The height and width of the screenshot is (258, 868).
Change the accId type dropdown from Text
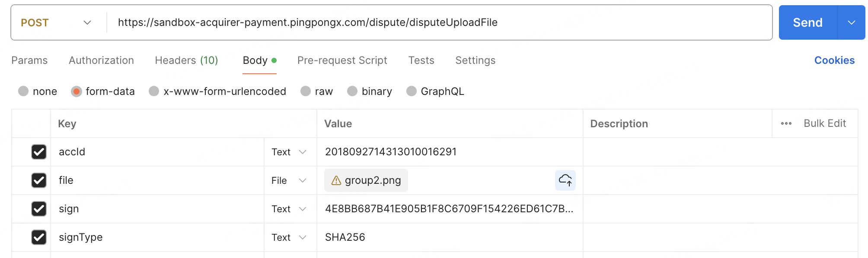[290, 152]
